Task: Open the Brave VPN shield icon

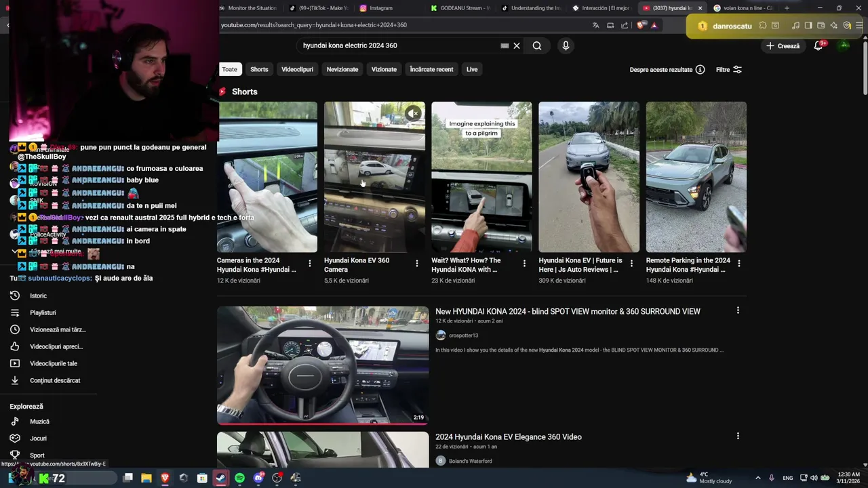Action: click(846, 26)
